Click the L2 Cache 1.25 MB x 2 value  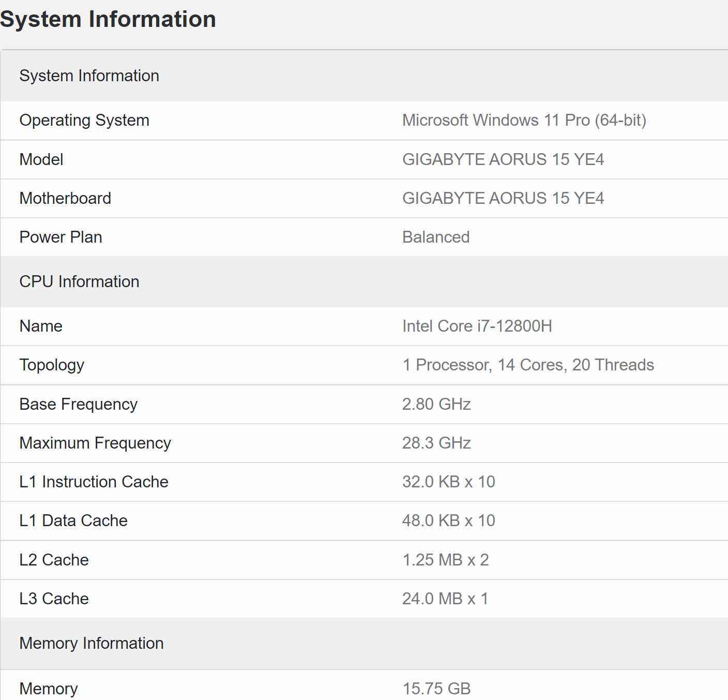pos(445,560)
